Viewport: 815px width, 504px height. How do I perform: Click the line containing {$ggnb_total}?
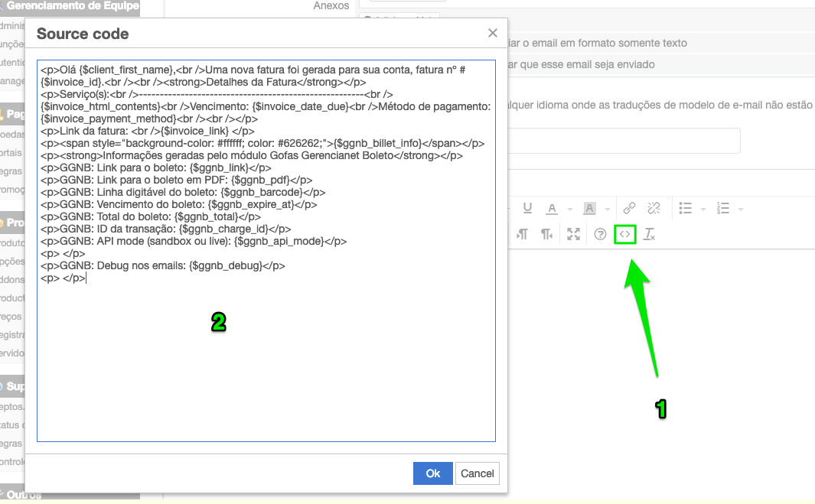tap(151, 216)
